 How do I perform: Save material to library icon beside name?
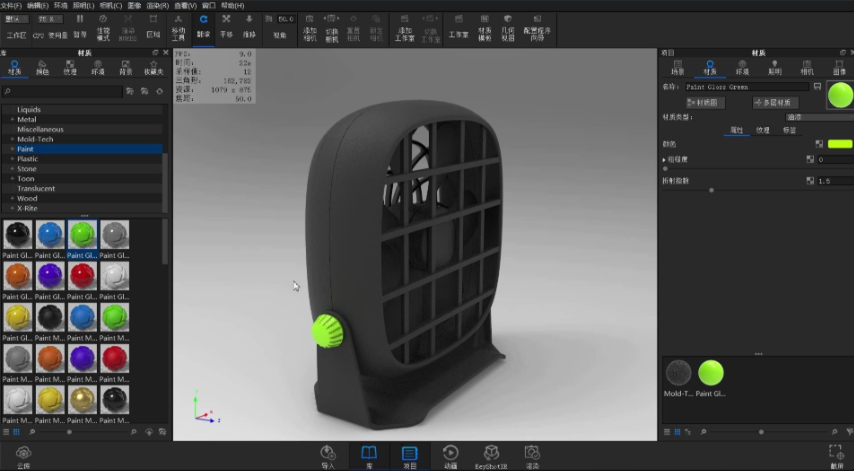click(817, 87)
